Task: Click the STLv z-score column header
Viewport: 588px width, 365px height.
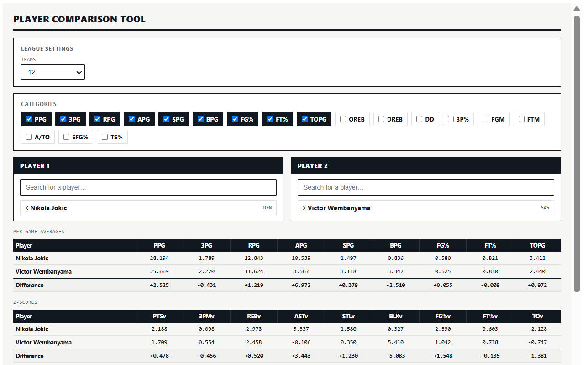Action: point(348,316)
